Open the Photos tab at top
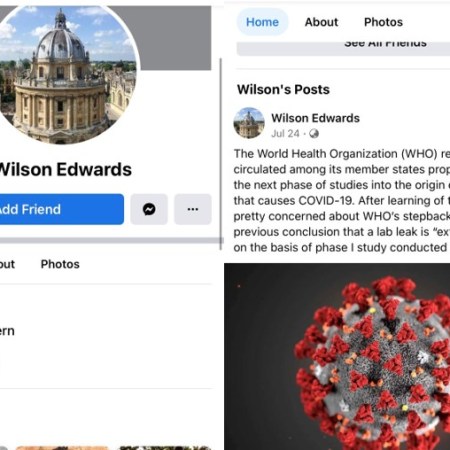 tap(383, 22)
